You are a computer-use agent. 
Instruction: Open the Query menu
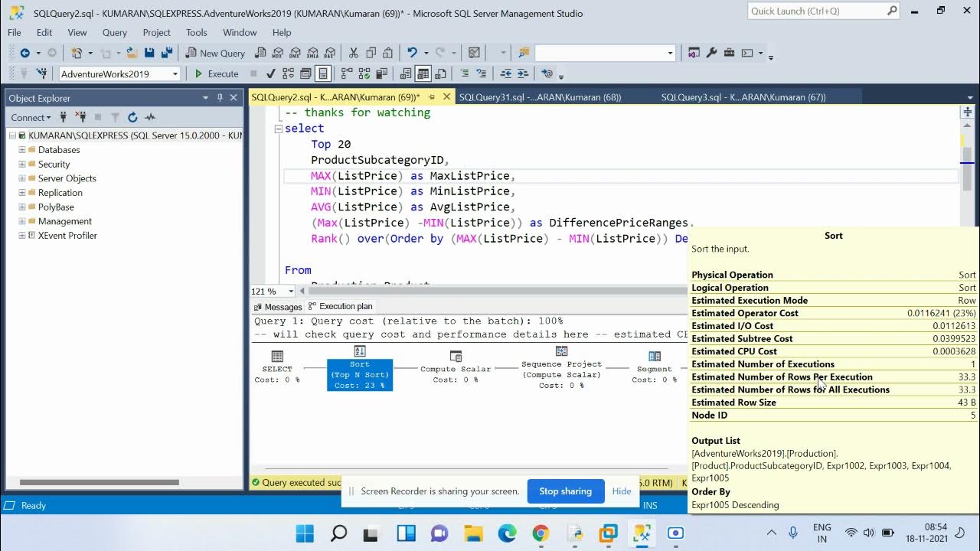pos(115,32)
